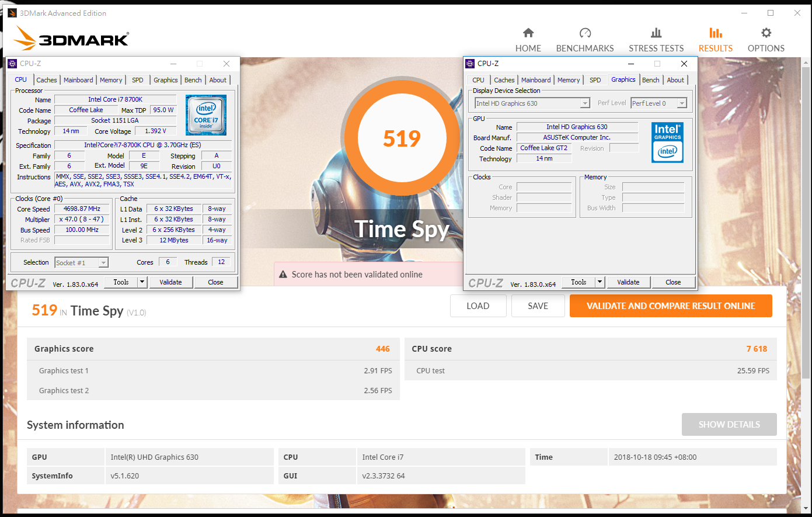Open Options gear icon
Viewport: 812px width, 517px height.
point(766,33)
